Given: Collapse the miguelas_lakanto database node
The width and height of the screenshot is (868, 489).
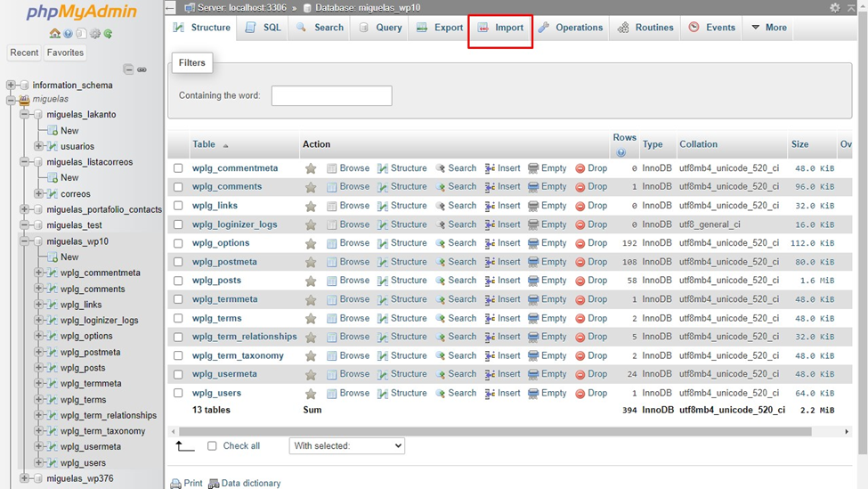Looking at the screenshot, I should [24, 114].
